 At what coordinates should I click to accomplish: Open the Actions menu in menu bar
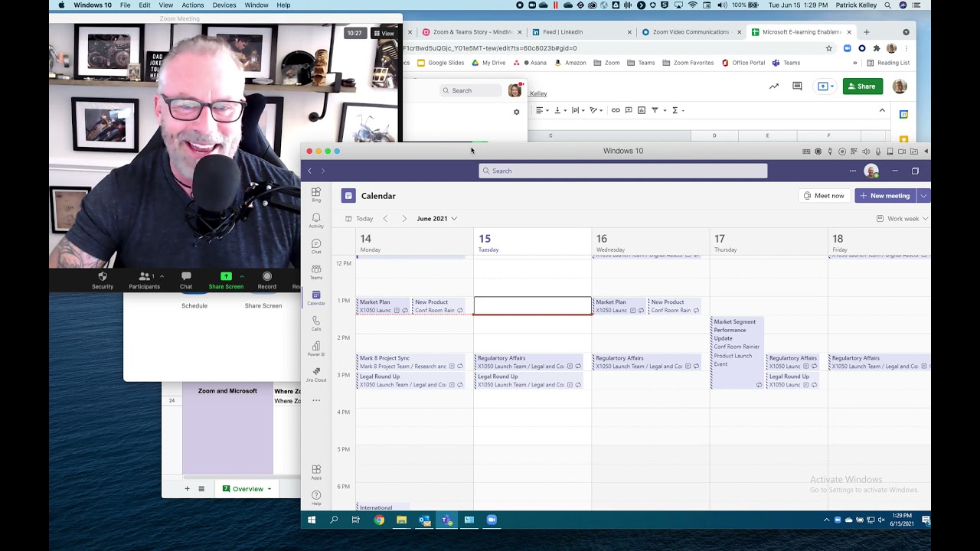coord(192,5)
